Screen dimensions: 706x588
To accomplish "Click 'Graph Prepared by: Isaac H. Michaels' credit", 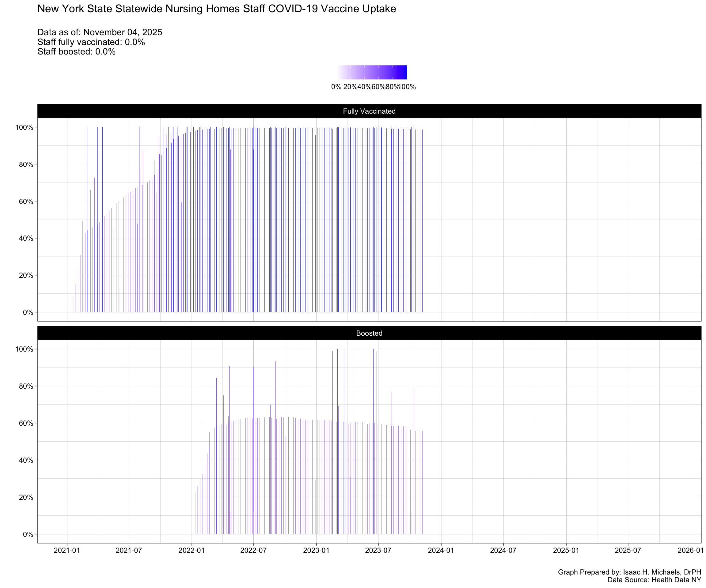I will [629, 572].
